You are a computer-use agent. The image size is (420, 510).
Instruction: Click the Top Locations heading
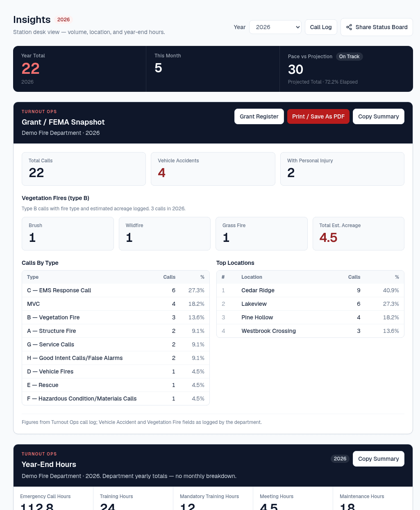(235, 263)
